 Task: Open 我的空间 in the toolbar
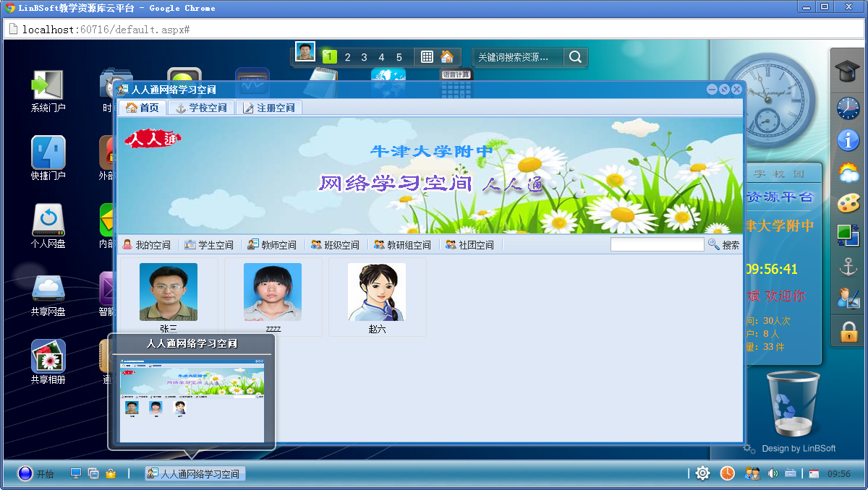[x=147, y=245]
